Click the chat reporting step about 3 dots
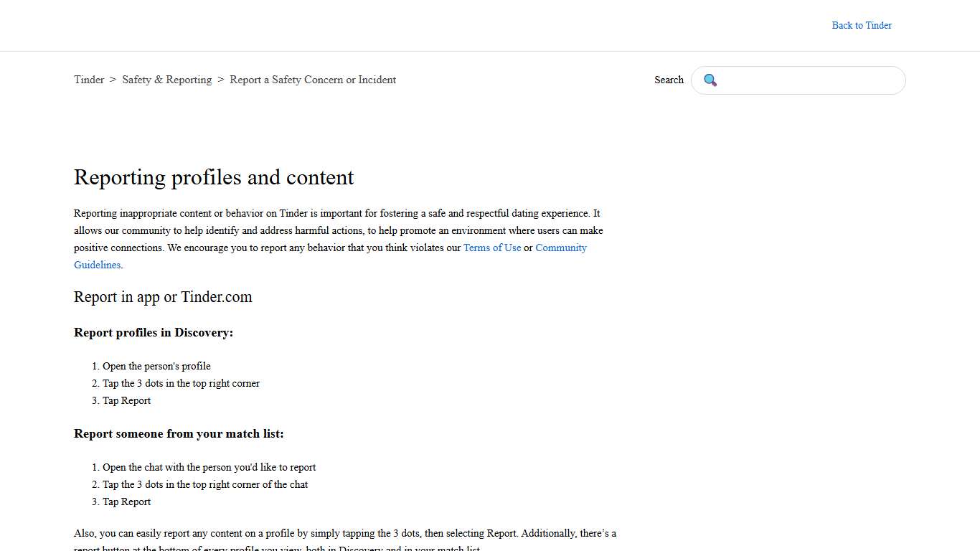Image resolution: width=980 pixels, height=551 pixels. click(205, 484)
